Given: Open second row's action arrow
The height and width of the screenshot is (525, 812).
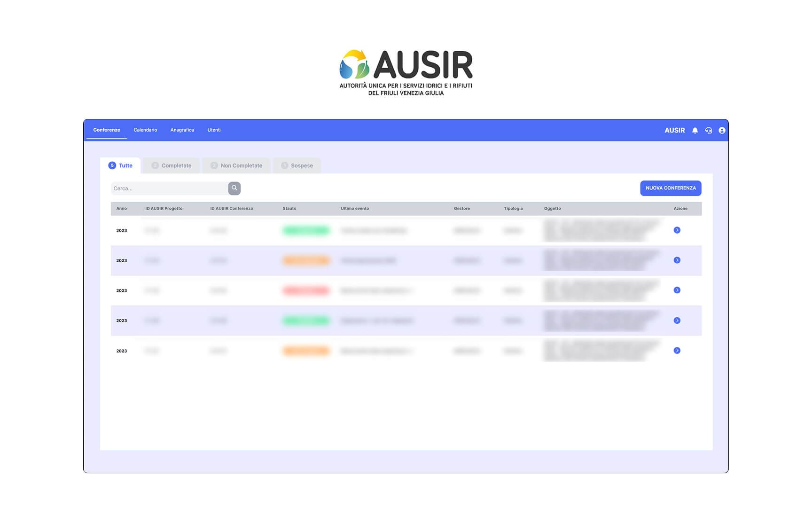Looking at the screenshot, I should tap(677, 260).
